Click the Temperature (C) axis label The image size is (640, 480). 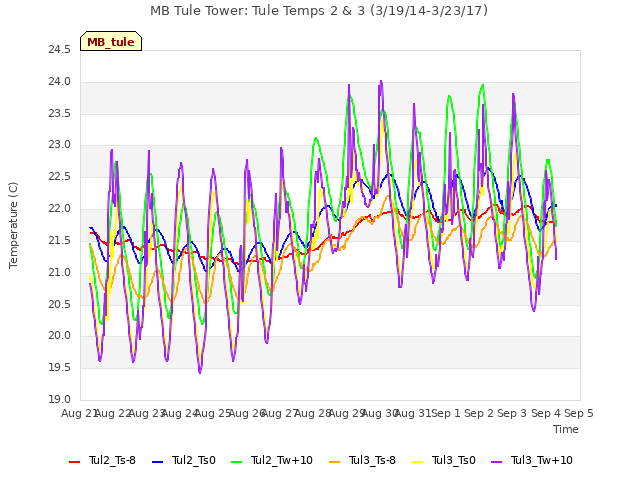pos(13,225)
